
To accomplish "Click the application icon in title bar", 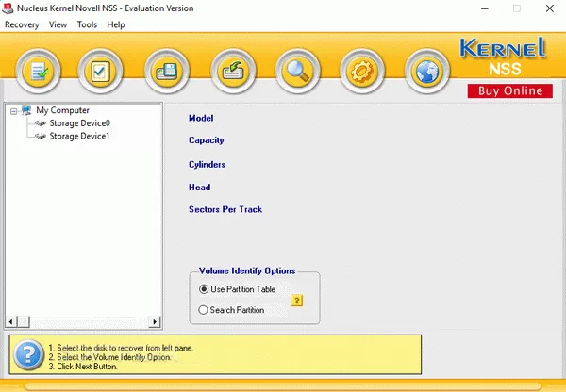I will click(x=8, y=8).
